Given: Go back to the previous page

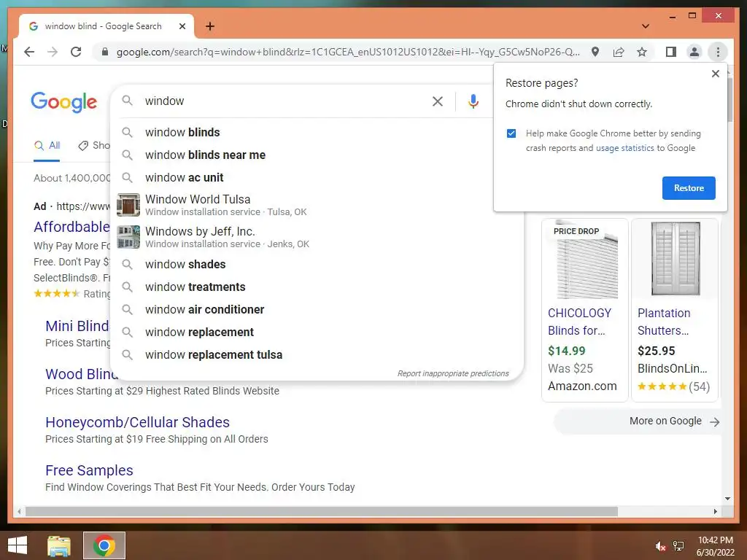Looking at the screenshot, I should (29, 52).
